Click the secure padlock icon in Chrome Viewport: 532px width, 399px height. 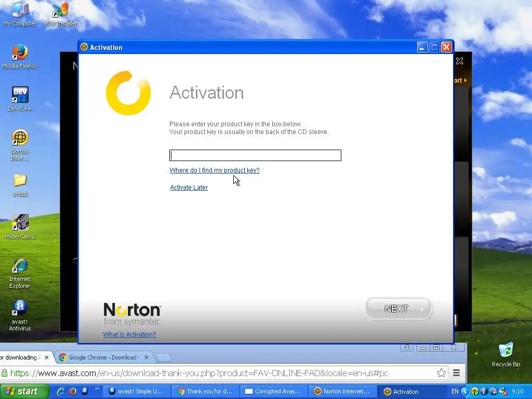click(x=4, y=373)
